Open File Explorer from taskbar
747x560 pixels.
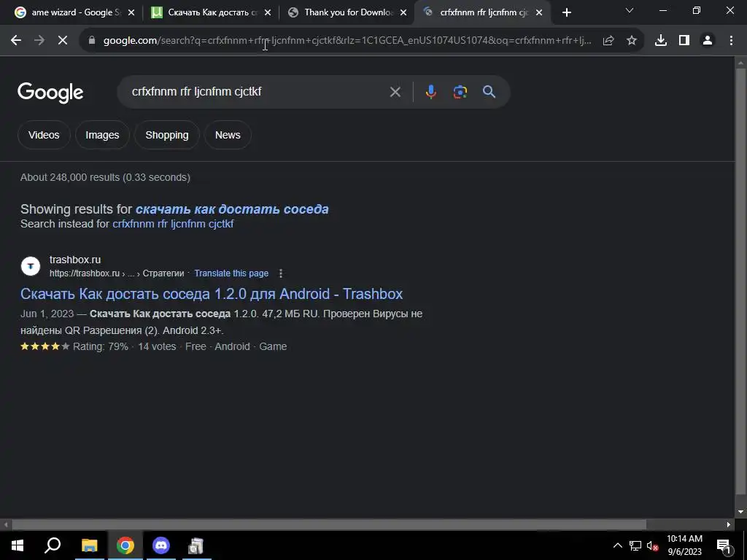89,545
